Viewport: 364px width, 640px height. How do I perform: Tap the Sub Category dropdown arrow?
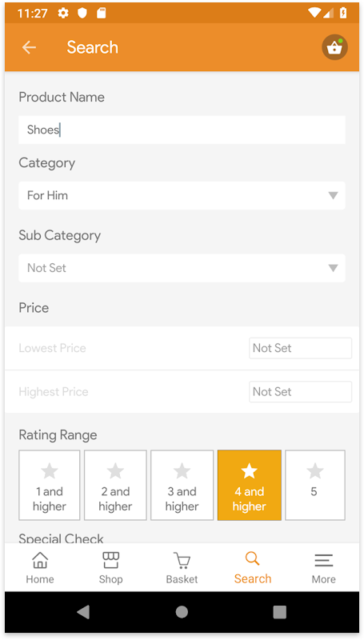click(334, 268)
